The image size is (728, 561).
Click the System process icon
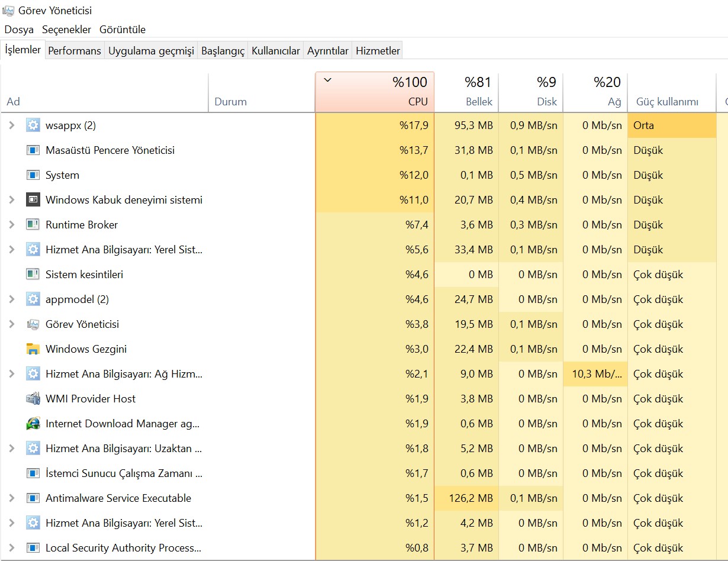(x=33, y=175)
